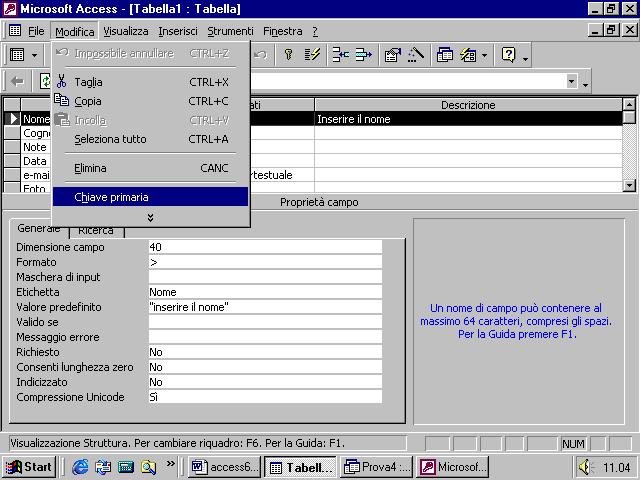Click the row selector for the Nome row
The width and height of the screenshot is (640, 480).
pyautogui.click(x=12, y=119)
